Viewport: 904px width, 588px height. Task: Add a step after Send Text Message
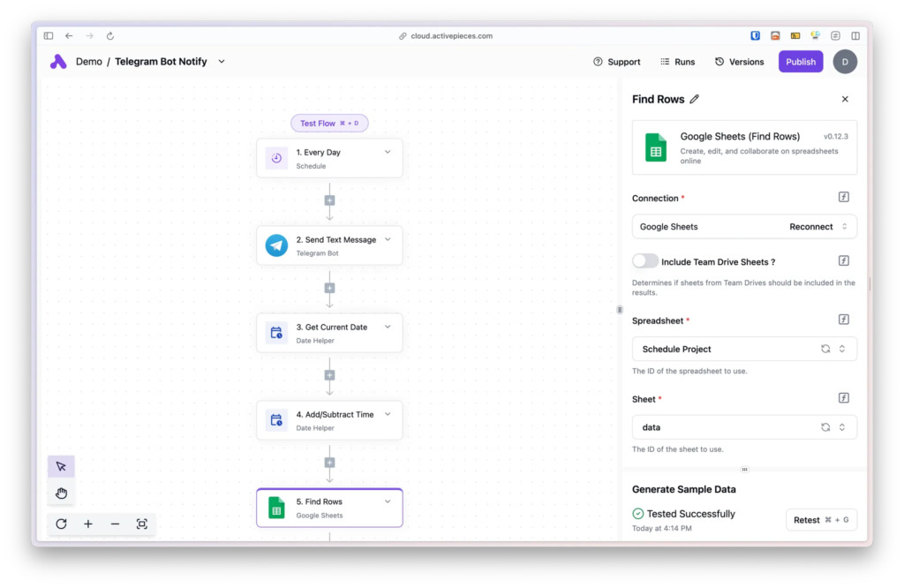330,288
